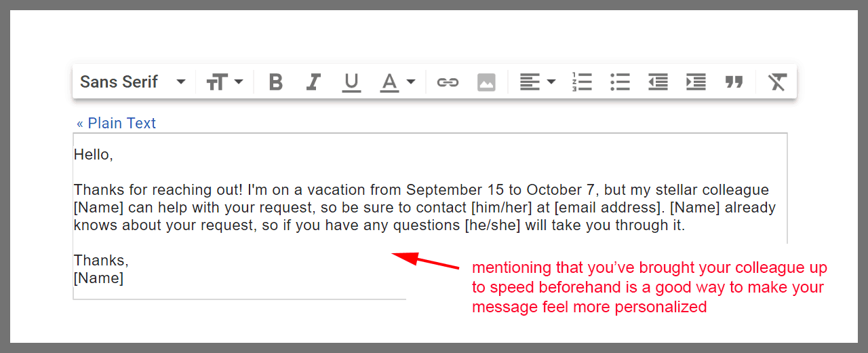Apply underline formatting
868x353 pixels.
(351, 82)
